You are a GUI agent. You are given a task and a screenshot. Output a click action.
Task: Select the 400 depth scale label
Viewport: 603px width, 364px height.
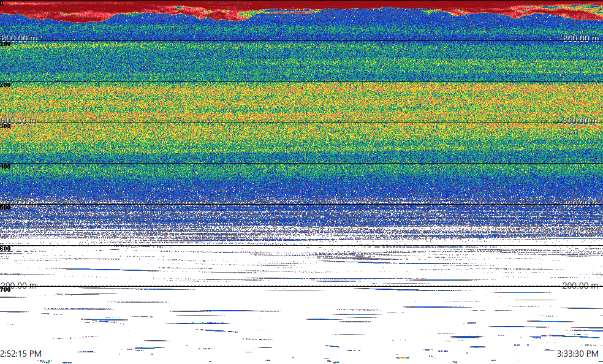point(6,167)
